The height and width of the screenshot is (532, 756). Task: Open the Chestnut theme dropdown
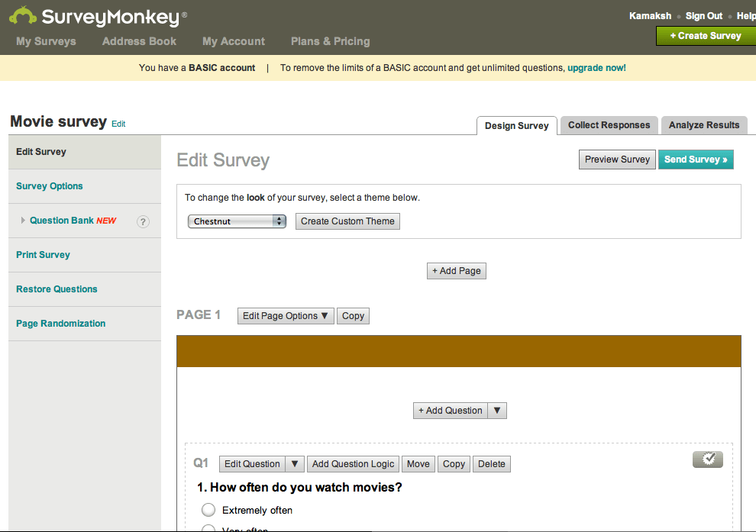237,221
